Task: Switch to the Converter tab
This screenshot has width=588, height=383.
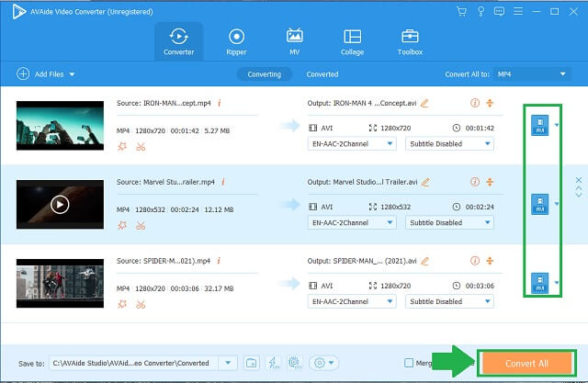Action: [179, 41]
